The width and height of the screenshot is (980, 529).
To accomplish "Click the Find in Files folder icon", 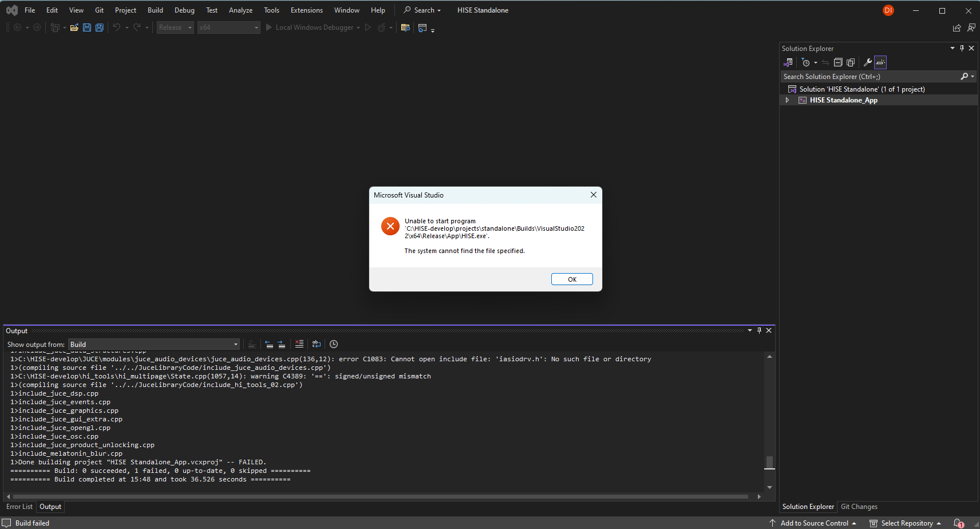I will [405, 27].
